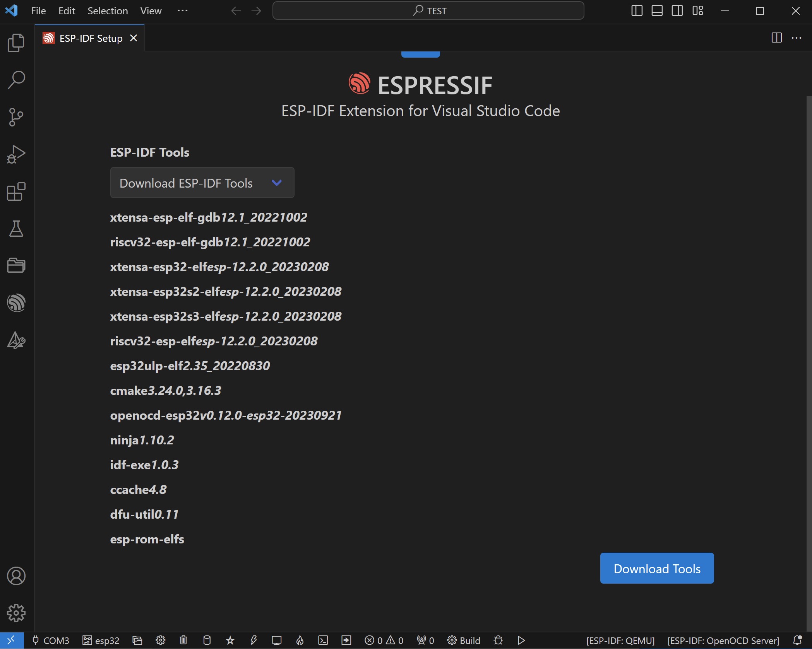Screen dimensions: 812x649
Task: Open the sidebar icon below ESP-IDF Explorer
Action: 16,340
